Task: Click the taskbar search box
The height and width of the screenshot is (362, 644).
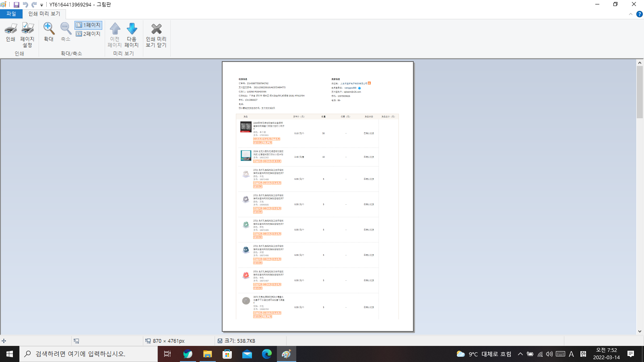Action: (x=89, y=354)
